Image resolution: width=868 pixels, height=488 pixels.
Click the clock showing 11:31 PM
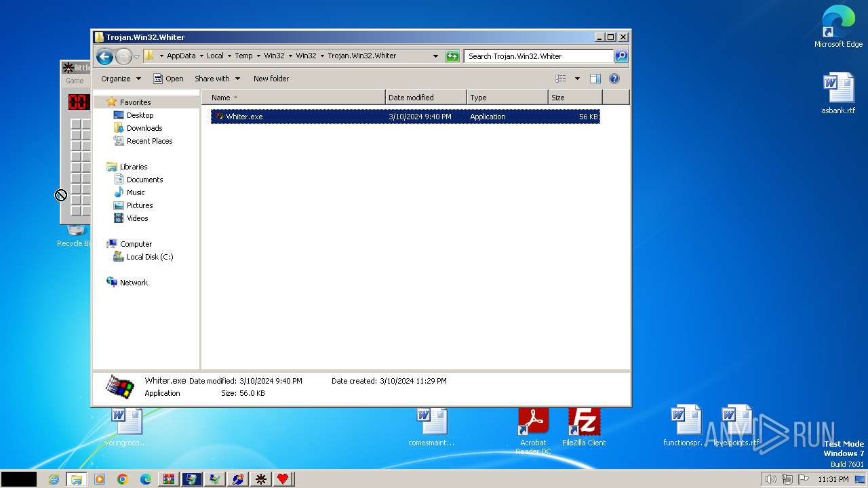833,479
